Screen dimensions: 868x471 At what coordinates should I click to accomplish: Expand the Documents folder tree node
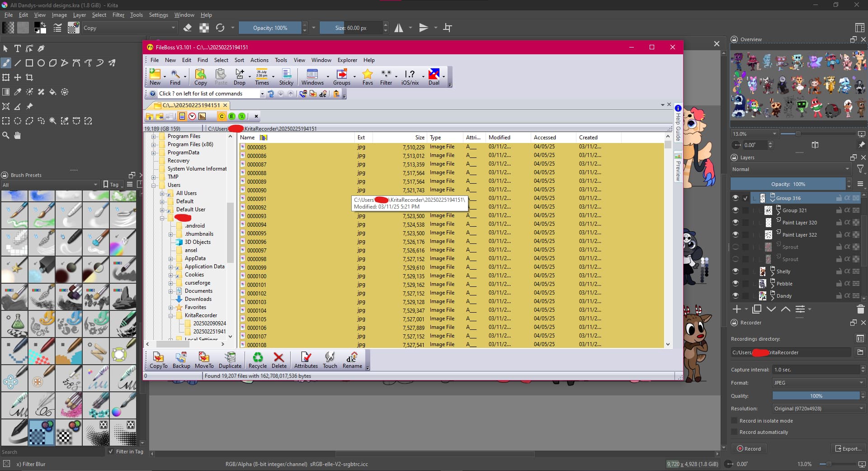(x=171, y=291)
